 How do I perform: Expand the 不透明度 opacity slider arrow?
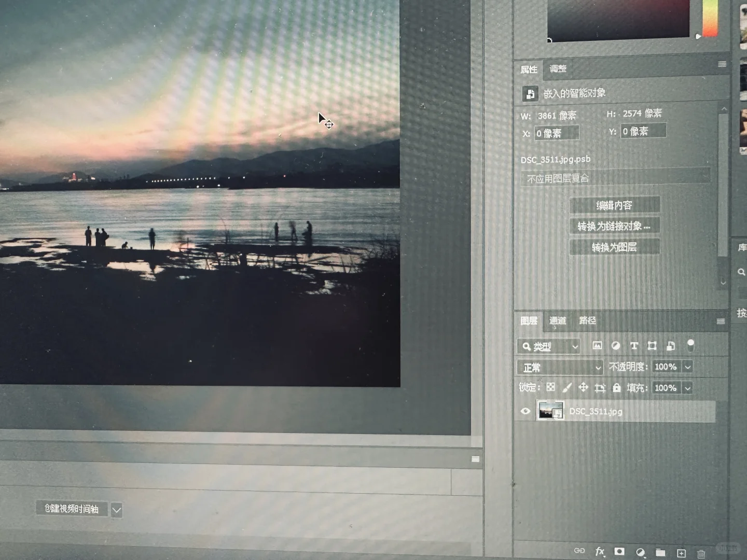coord(688,367)
